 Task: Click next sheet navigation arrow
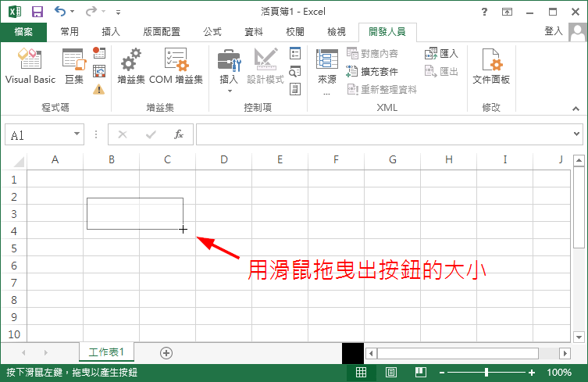(45, 353)
